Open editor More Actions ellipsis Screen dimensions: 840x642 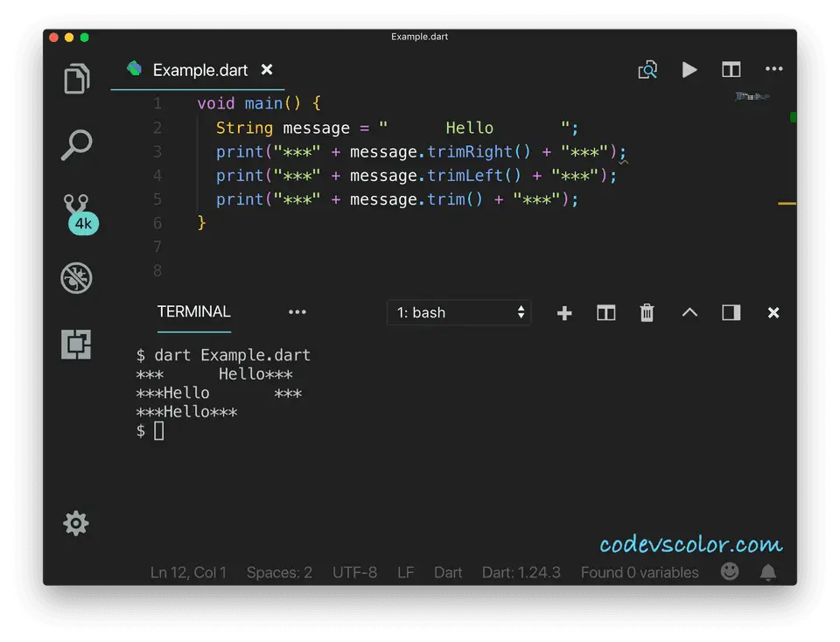tap(773, 69)
